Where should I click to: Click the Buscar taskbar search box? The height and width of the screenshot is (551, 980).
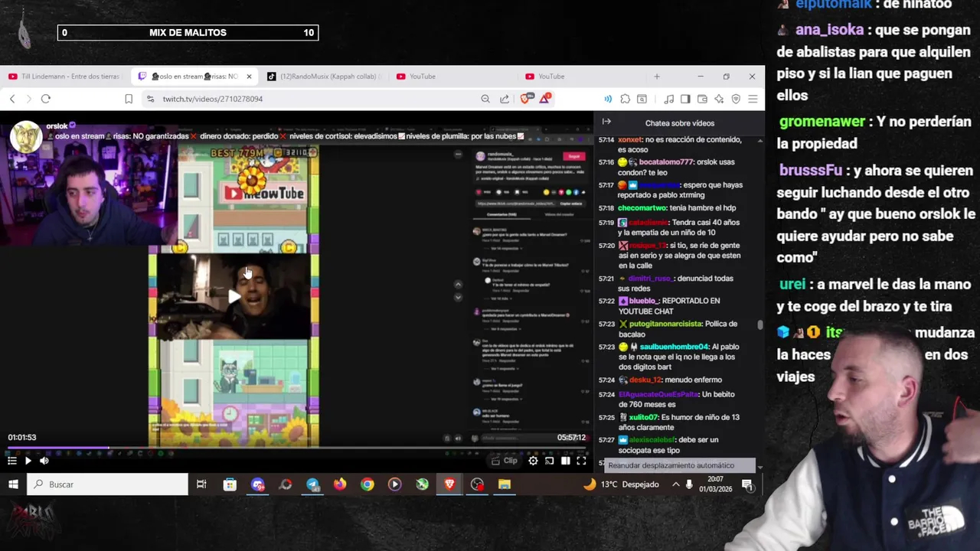107,484
